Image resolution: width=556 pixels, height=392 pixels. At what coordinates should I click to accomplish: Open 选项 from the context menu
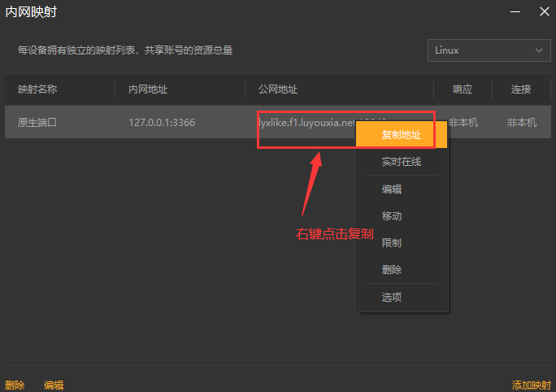pyautogui.click(x=392, y=298)
